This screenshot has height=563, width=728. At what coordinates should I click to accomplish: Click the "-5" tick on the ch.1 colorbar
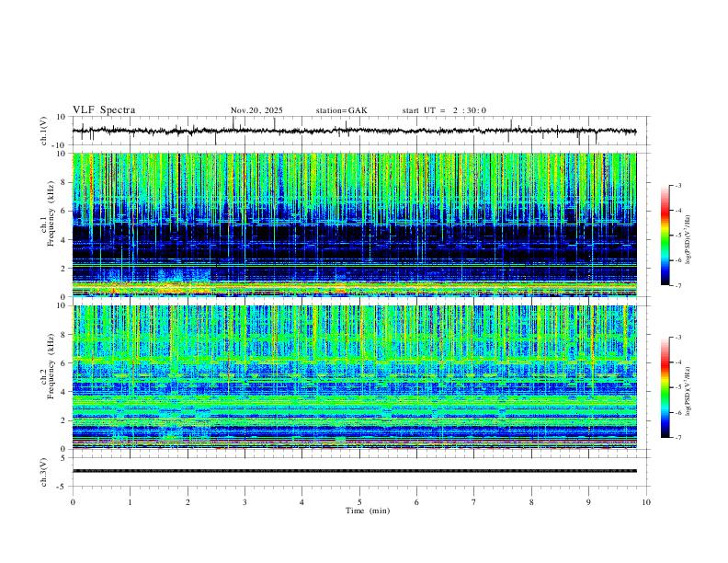[677, 236]
